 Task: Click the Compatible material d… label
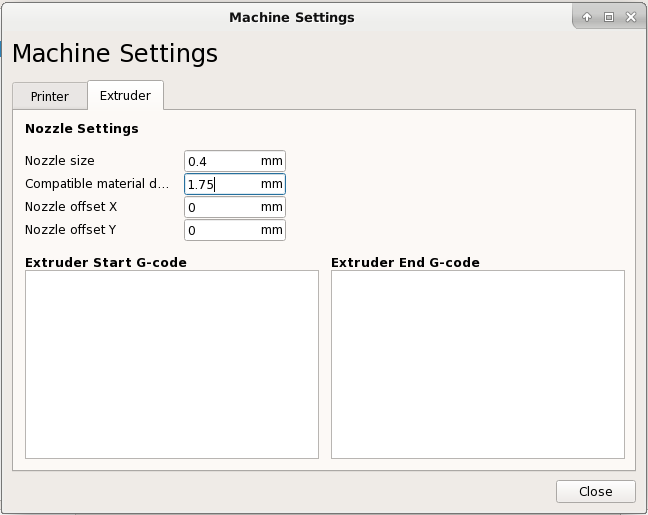pyautogui.click(x=97, y=184)
